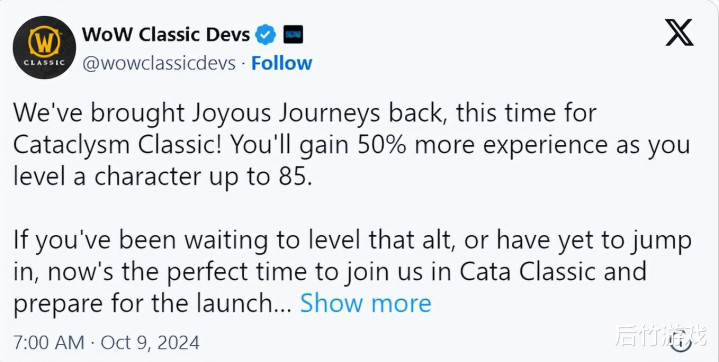
Task: Expand the tweet with Show more
Action: (x=365, y=303)
